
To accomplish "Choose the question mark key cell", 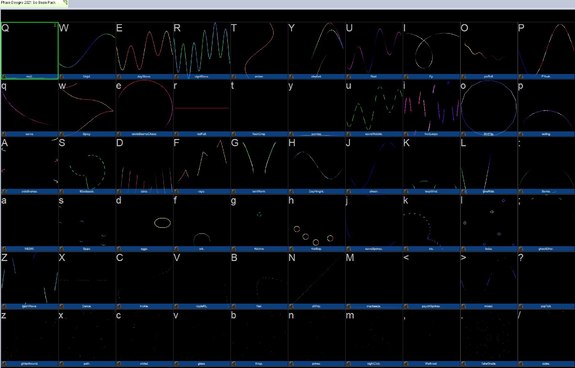I will tap(546, 278).
